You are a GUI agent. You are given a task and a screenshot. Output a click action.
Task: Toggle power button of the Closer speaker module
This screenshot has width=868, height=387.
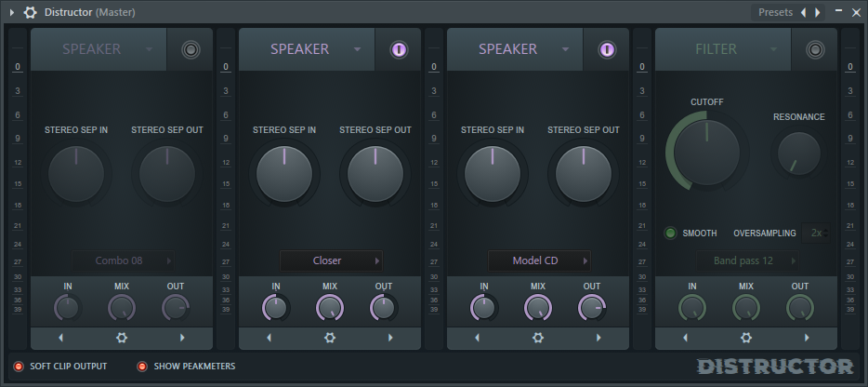[399, 50]
